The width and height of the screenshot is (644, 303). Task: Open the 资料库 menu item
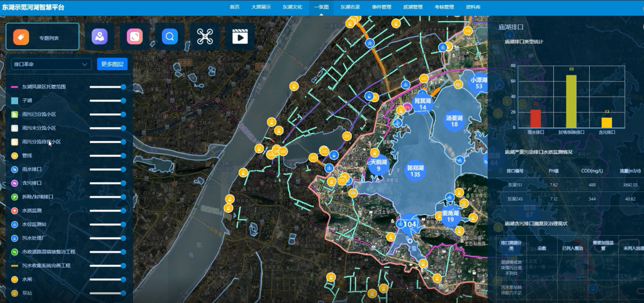[473, 7]
